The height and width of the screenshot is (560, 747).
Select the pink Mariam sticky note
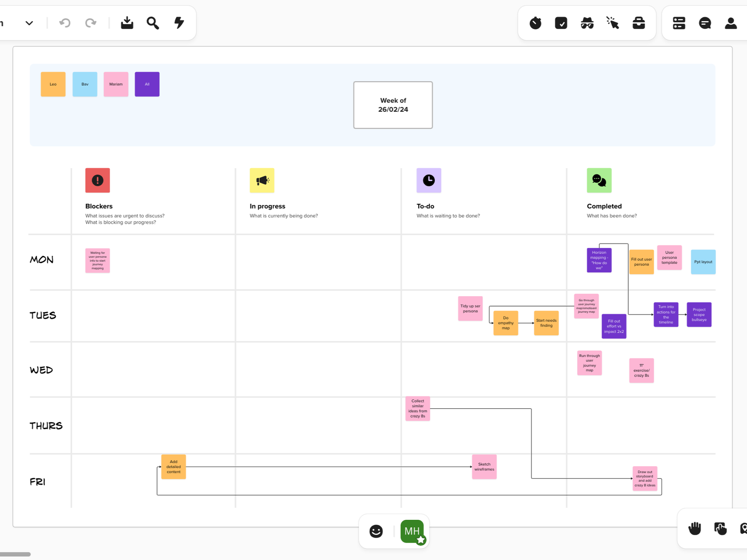click(116, 84)
